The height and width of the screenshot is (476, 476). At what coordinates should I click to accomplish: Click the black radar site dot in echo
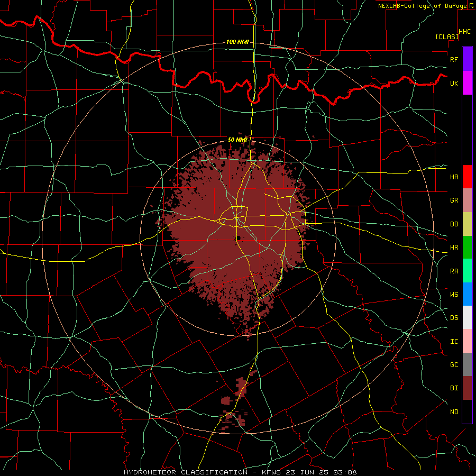click(239, 237)
